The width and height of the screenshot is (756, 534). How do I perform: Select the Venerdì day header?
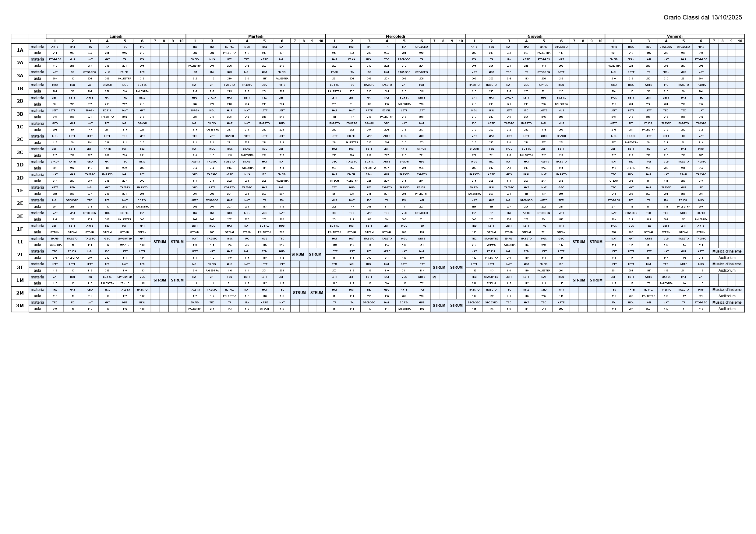674,37
